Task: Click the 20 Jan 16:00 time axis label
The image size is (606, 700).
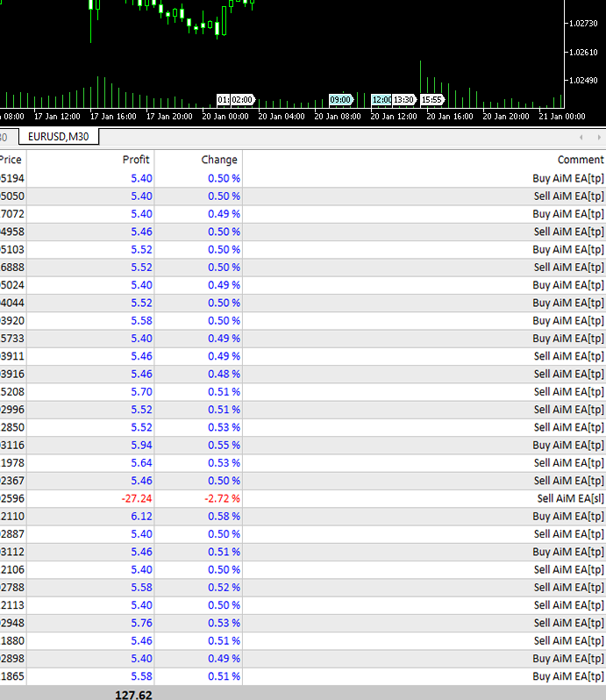Action: point(450,117)
